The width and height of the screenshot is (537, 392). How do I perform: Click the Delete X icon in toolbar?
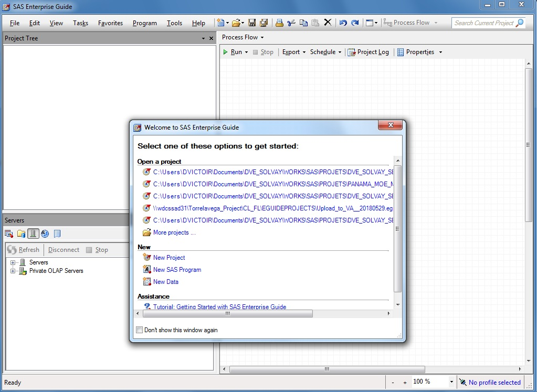click(328, 23)
